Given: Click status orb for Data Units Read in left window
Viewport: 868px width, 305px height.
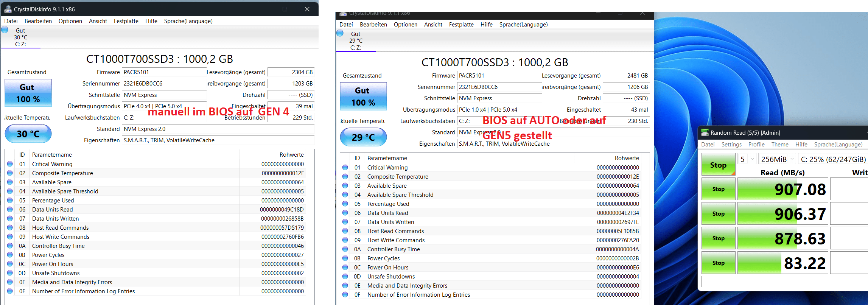Looking at the screenshot, I should coord(10,209).
